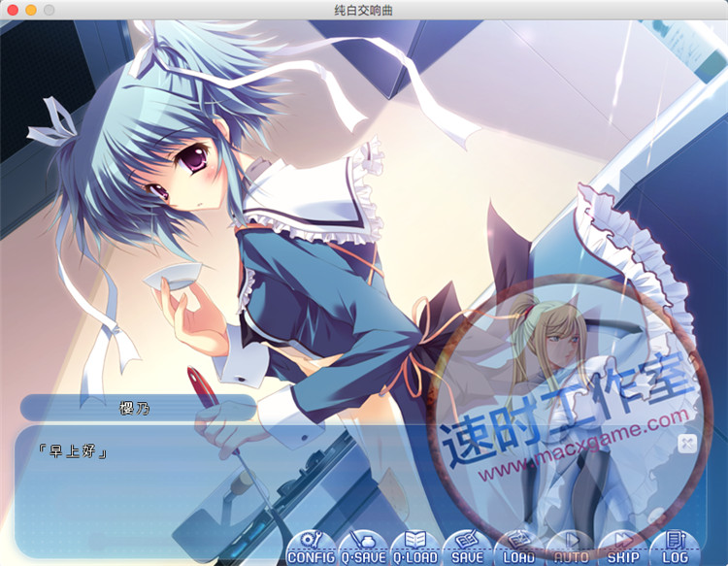Toggle AUTO play mode

click(x=572, y=549)
